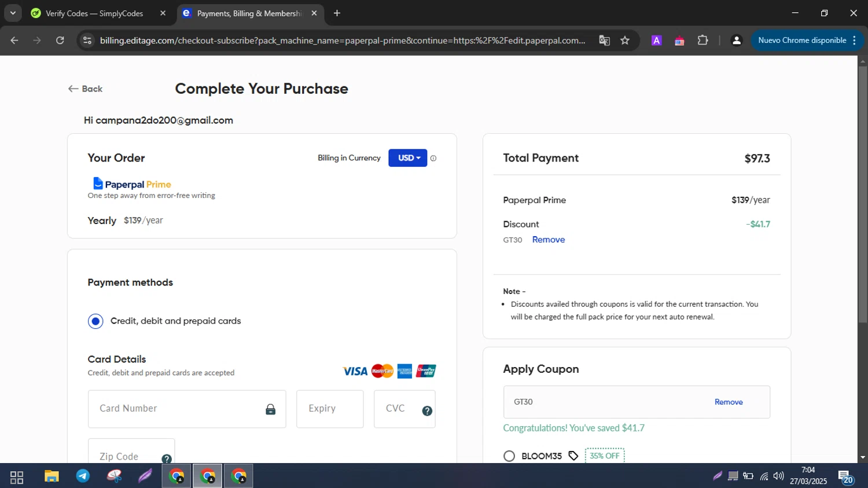Click the Visa card logo
Screen dimensions: 868x488
pyautogui.click(x=355, y=371)
